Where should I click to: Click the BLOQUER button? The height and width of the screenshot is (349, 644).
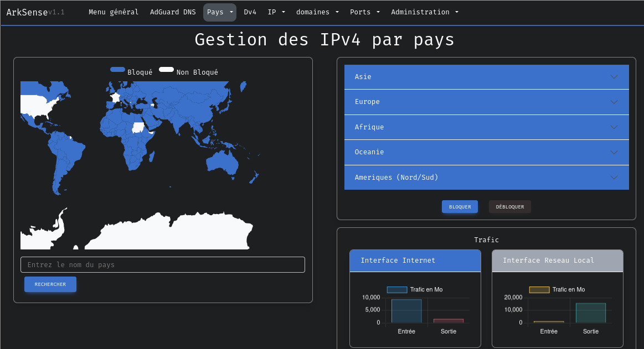coord(460,207)
